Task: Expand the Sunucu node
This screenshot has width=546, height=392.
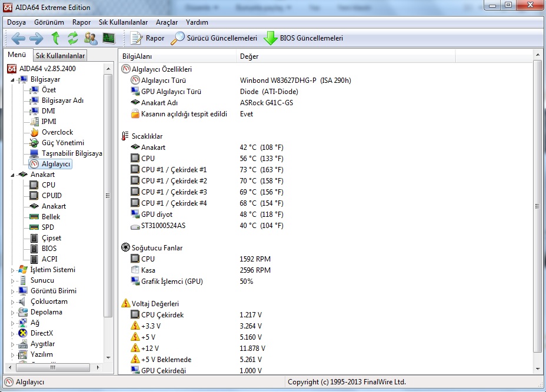Action: (12, 281)
